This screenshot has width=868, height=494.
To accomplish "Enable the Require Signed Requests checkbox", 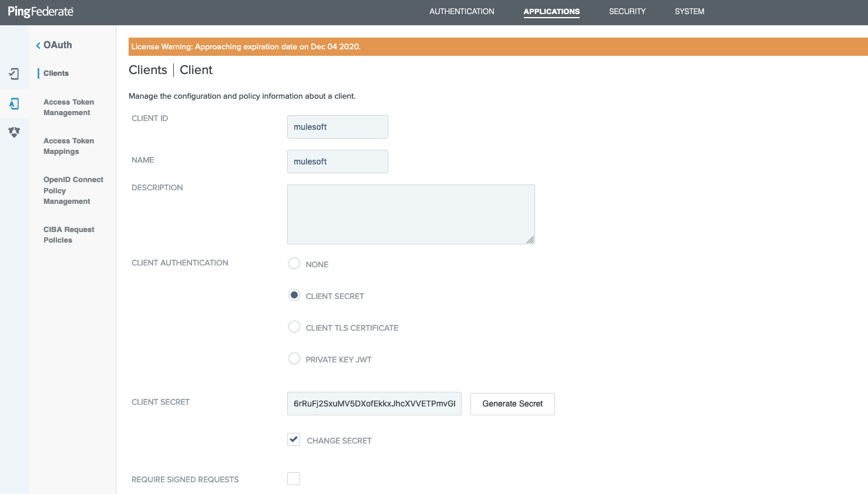I will [x=294, y=479].
